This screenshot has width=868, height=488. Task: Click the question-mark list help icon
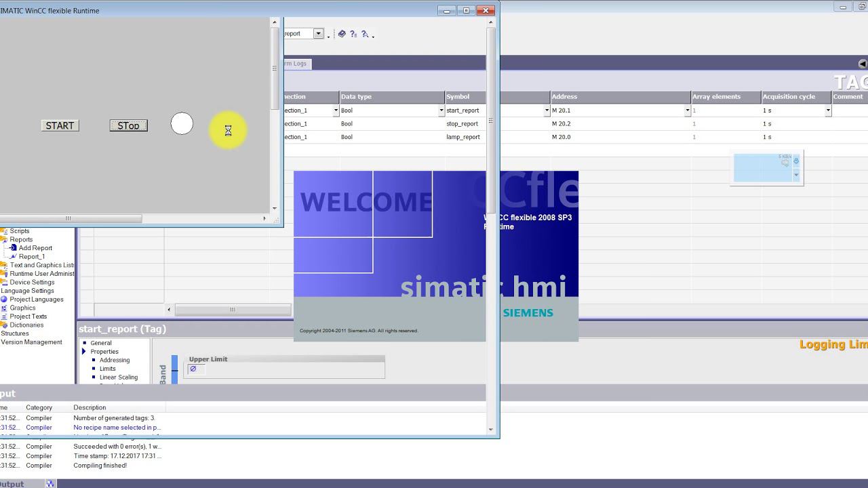click(353, 34)
